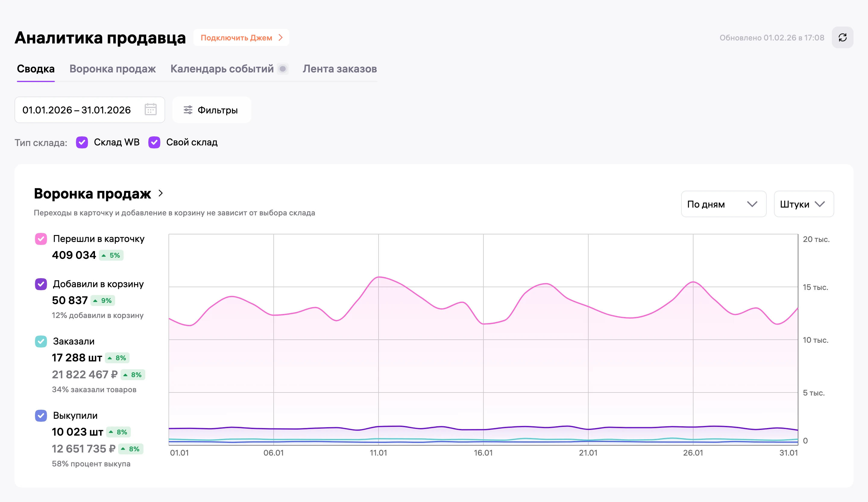Click the filters sliders icon
The image size is (868, 502).
pos(188,110)
